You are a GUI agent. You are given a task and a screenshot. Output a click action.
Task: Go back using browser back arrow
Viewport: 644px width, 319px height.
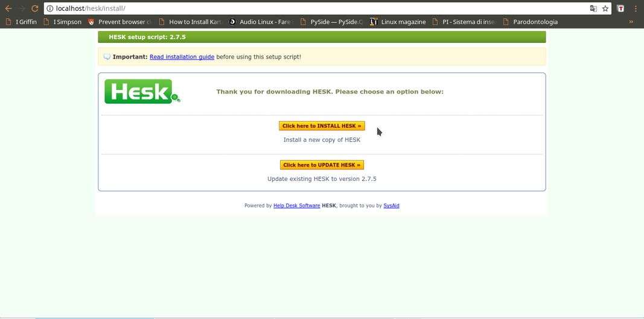[x=8, y=8]
